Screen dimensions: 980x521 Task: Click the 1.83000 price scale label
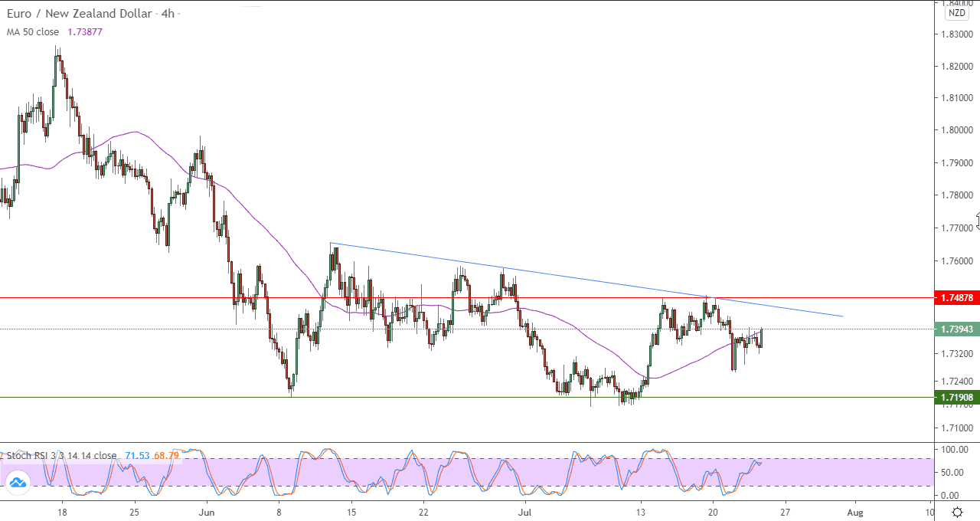pyautogui.click(x=959, y=34)
